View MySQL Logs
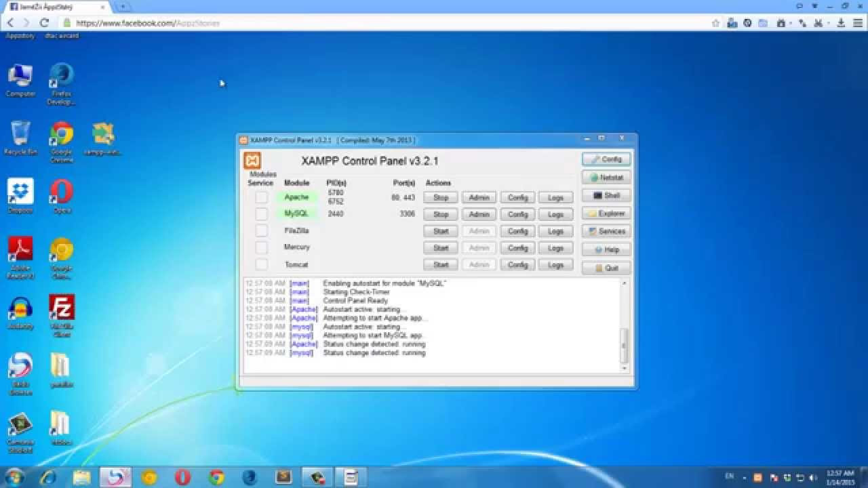 pyautogui.click(x=556, y=214)
